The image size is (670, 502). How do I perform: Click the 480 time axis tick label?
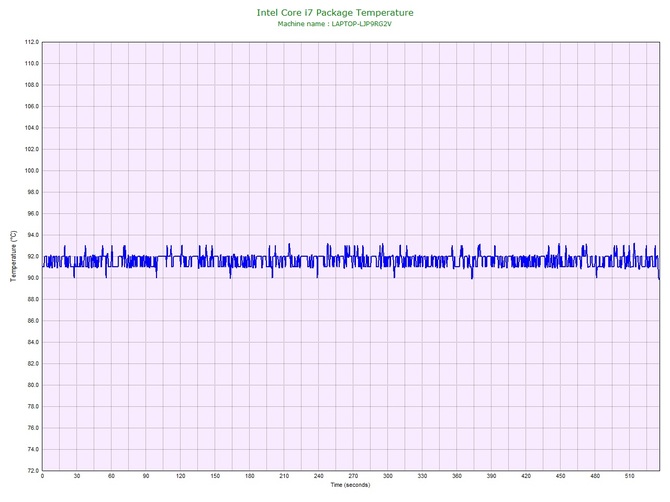pyautogui.click(x=595, y=476)
